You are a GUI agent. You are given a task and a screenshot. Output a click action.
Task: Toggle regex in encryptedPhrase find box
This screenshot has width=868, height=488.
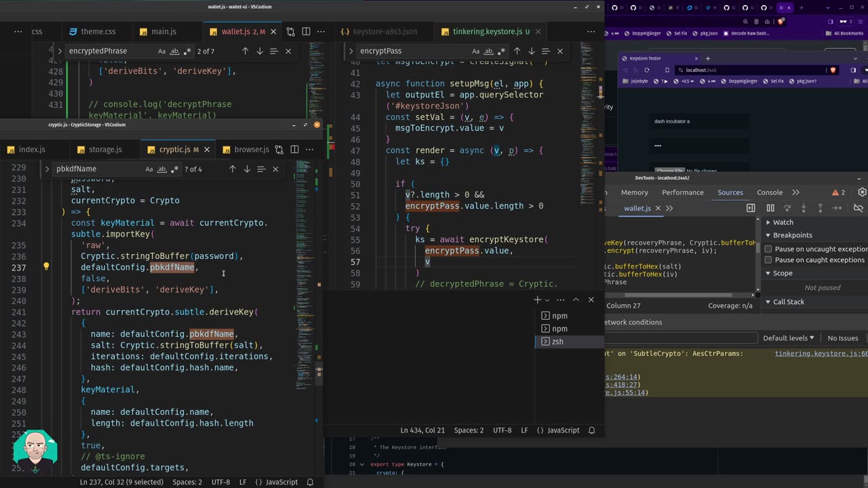coord(188,51)
